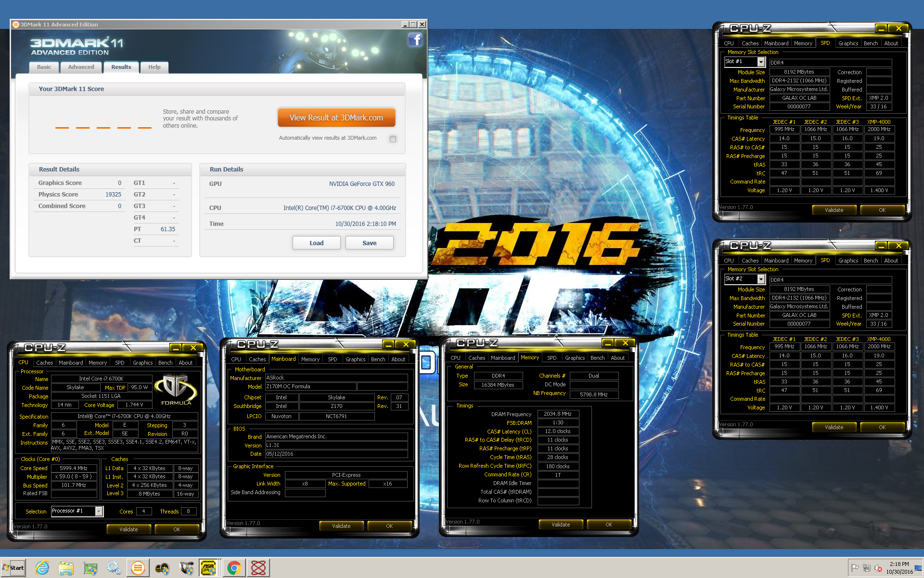
Task: Select the Results tab in 3DMark
Action: pos(121,67)
